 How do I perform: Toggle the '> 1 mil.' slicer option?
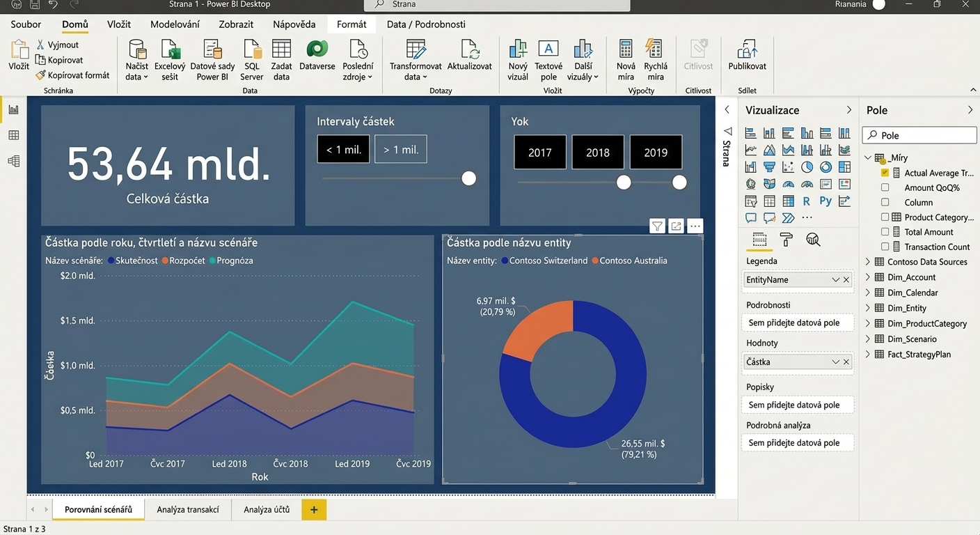point(401,149)
